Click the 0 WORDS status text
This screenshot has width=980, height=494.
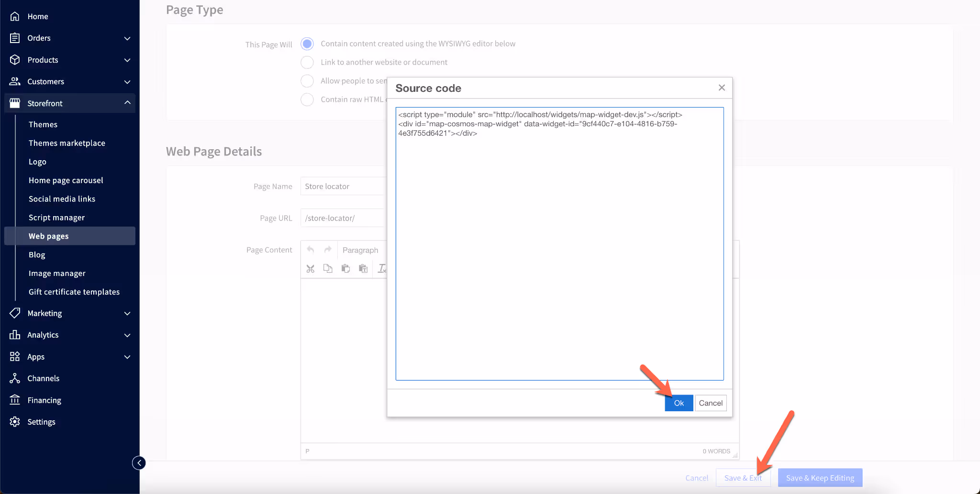tap(716, 451)
